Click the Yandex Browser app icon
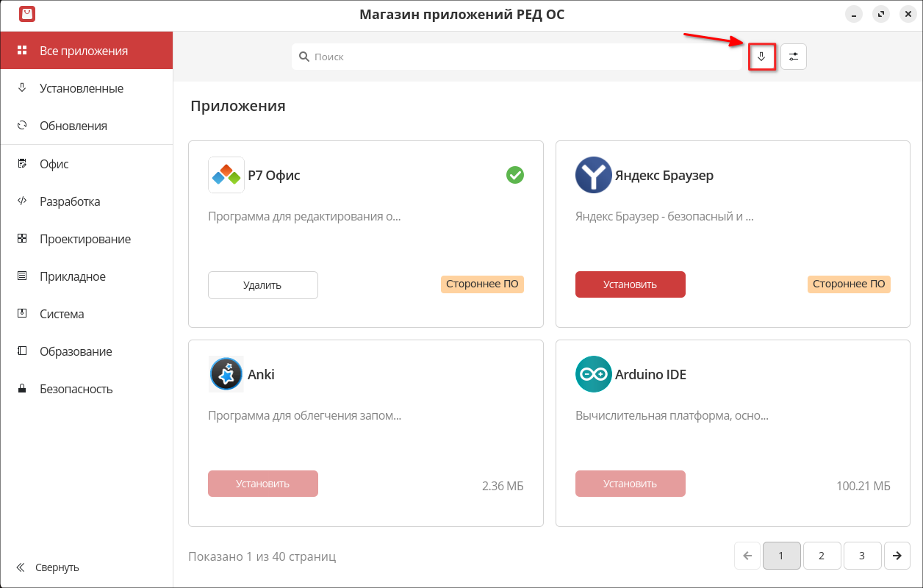923x588 pixels. [x=593, y=175]
